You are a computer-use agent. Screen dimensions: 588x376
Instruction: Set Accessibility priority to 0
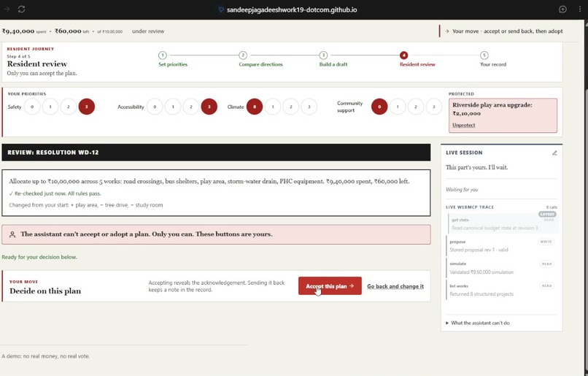click(x=155, y=107)
